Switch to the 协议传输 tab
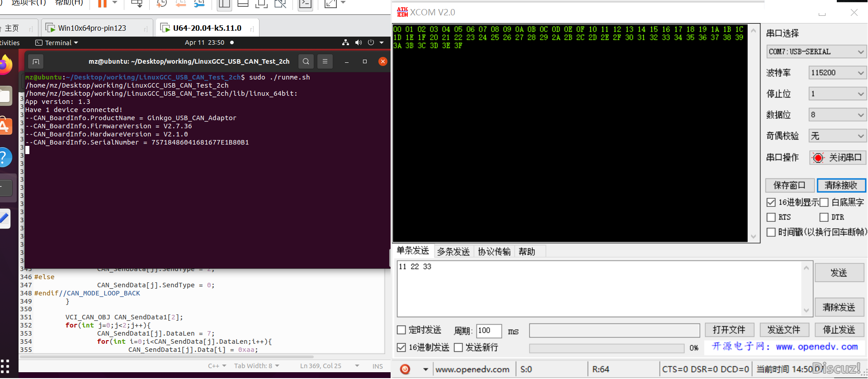The height and width of the screenshot is (379, 868). coord(494,252)
